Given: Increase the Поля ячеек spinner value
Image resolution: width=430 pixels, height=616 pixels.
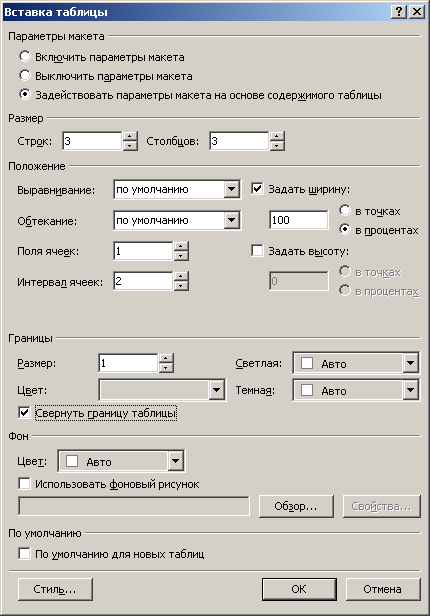Looking at the screenshot, I should 181,246.
